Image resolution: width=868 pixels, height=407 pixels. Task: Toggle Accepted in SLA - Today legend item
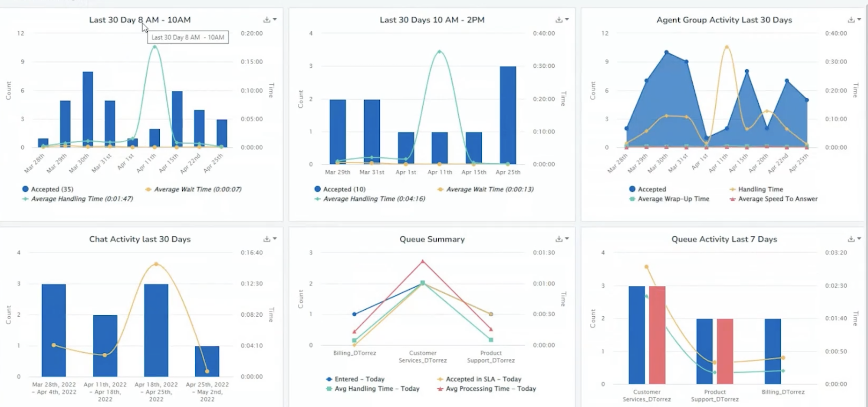point(479,379)
